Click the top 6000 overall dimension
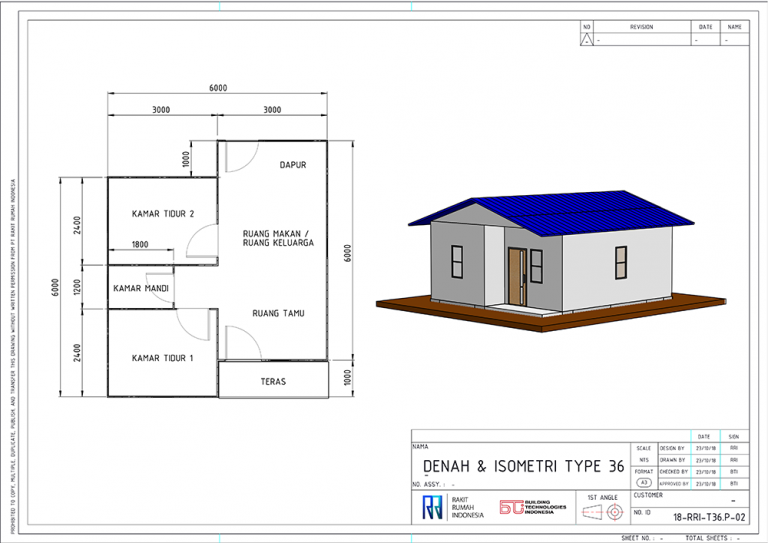This screenshot has height=543, width=768. coord(218,88)
